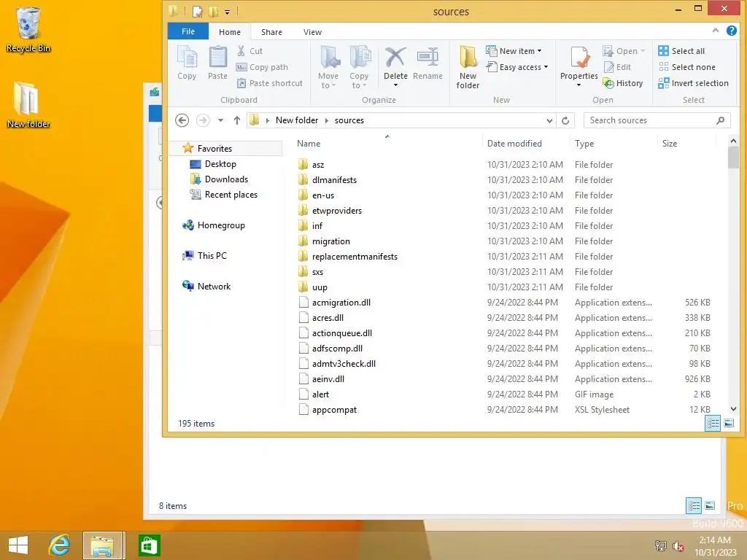The image size is (747, 560).
Task: Choose Copy path in Clipboard group
Action: pos(262,67)
